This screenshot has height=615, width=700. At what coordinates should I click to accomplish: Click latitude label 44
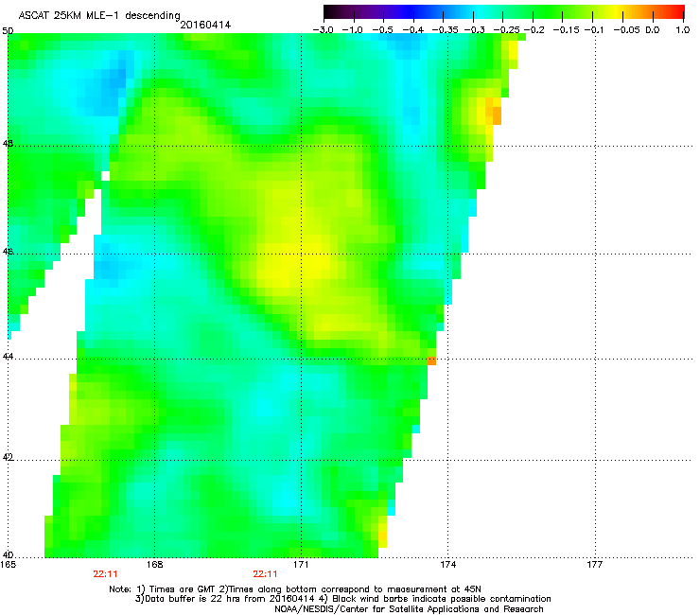coord(8,357)
